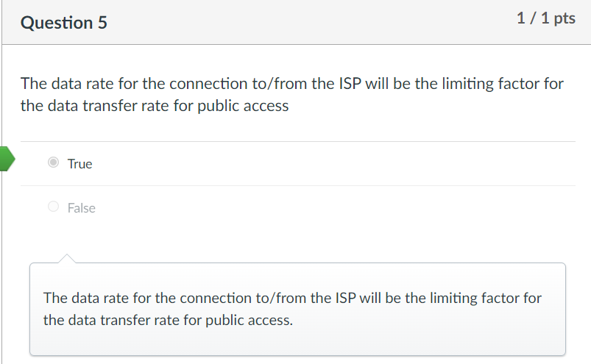
Task: Click the word "ISP" in the question prompt
Action: pyautogui.click(x=350, y=83)
